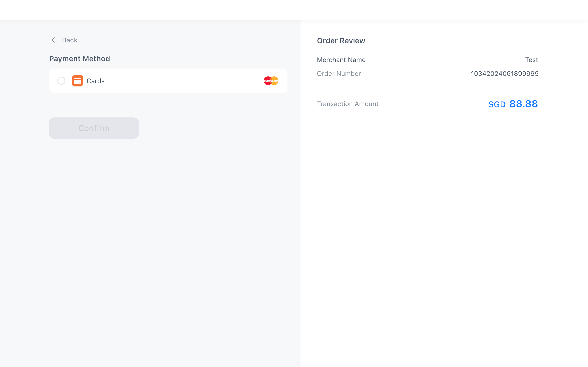Click the back chevron arrow icon
The height and width of the screenshot is (367, 588).
53,40
